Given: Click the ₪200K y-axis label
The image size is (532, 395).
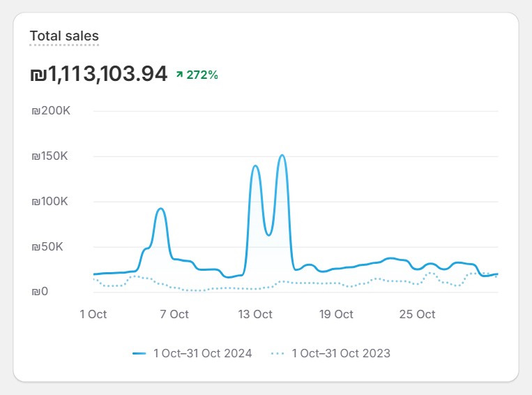Looking at the screenshot, I should [x=50, y=111].
